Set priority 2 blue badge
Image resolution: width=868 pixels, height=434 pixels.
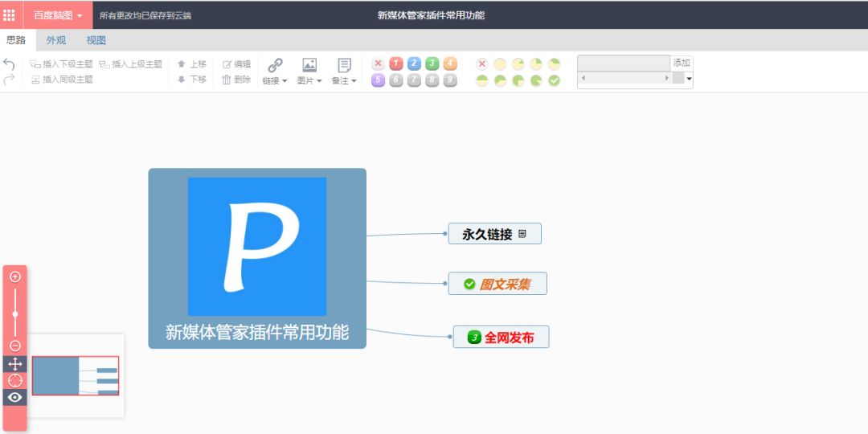pyautogui.click(x=414, y=63)
